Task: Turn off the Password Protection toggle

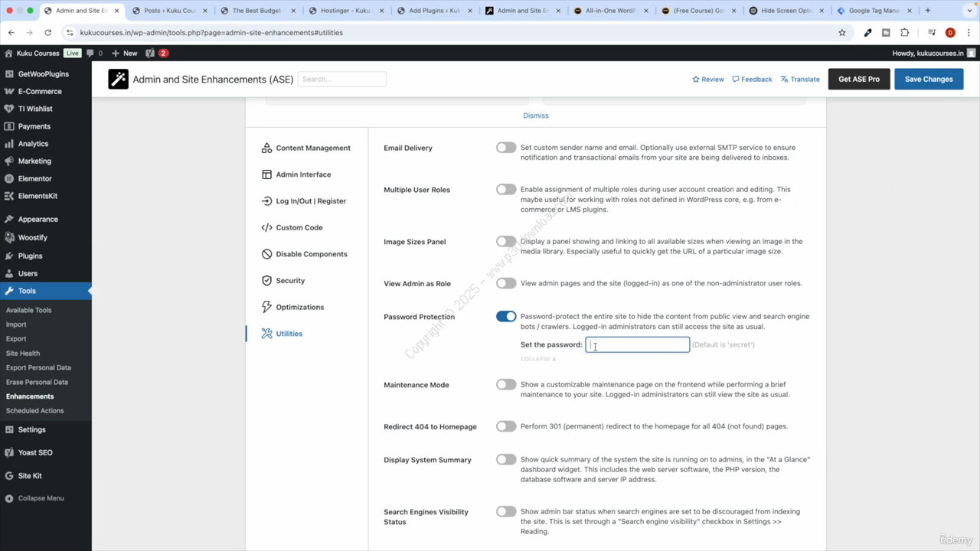Action: [505, 317]
